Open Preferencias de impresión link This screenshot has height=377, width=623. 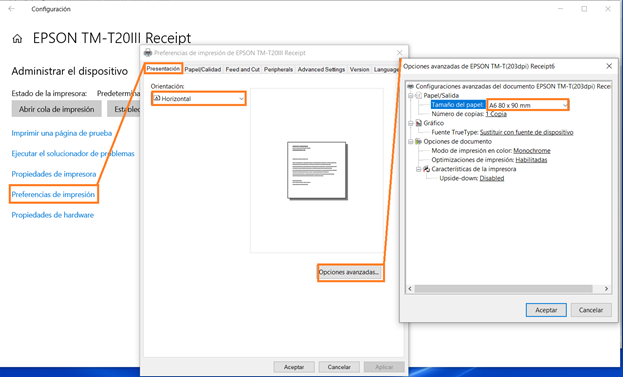[53, 195]
